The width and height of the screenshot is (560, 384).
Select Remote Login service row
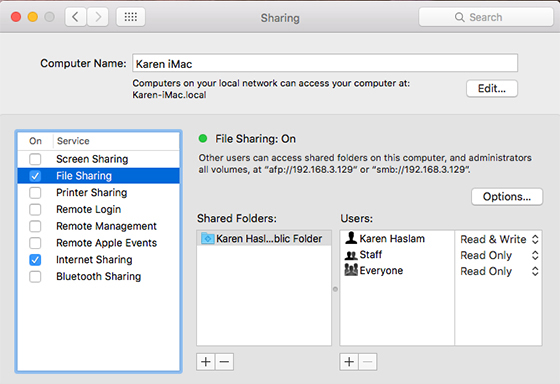click(x=99, y=209)
